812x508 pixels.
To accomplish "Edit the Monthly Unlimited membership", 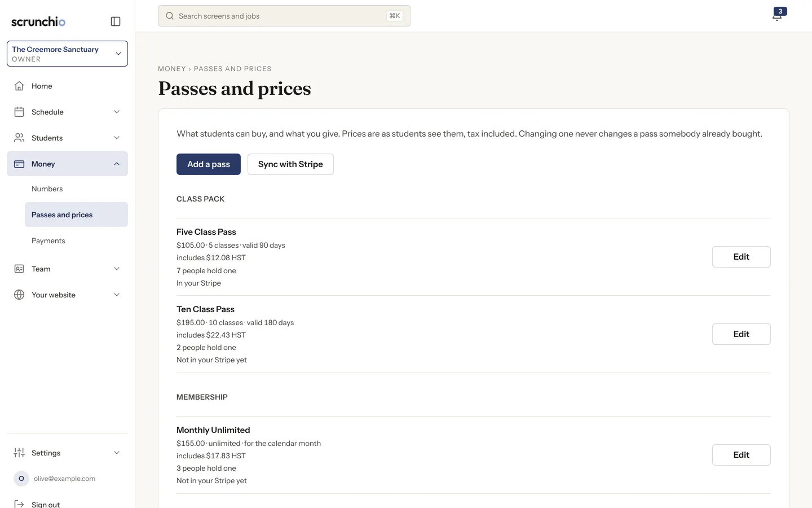I will (x=741, y=455).
